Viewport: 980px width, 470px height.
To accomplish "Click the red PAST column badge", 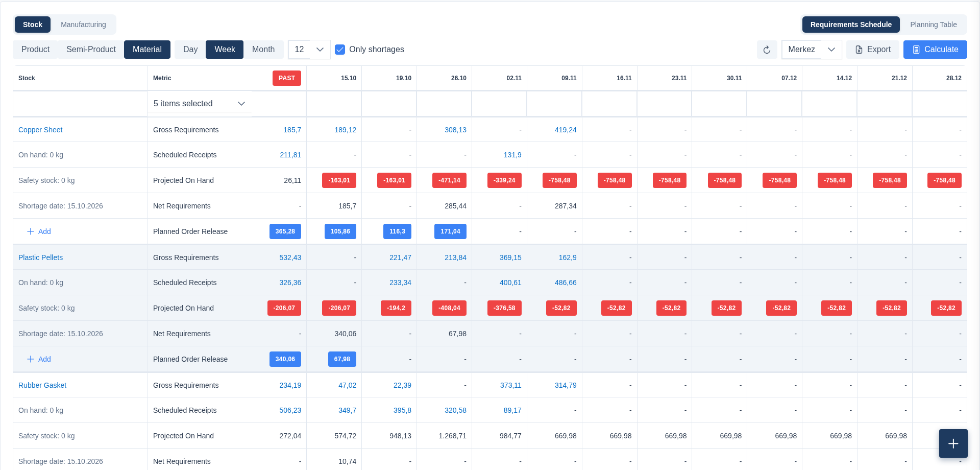I will (287, 78).
